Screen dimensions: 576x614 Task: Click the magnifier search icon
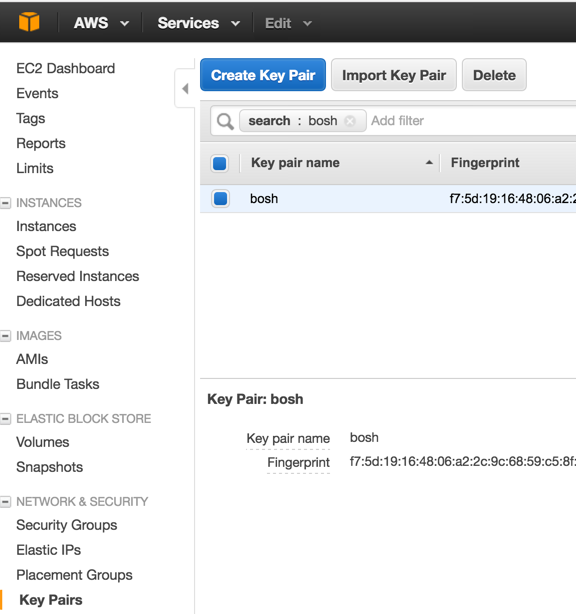225,121
